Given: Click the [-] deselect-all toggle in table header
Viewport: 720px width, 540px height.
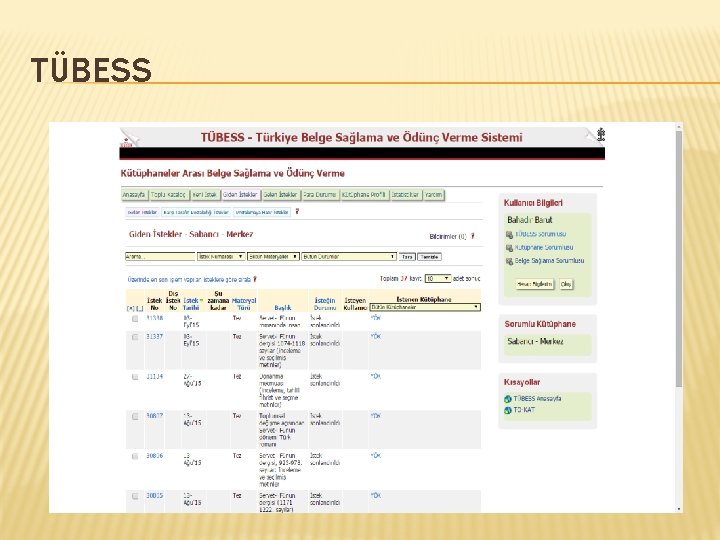Looking at the screenshot, I should point(139,309).
